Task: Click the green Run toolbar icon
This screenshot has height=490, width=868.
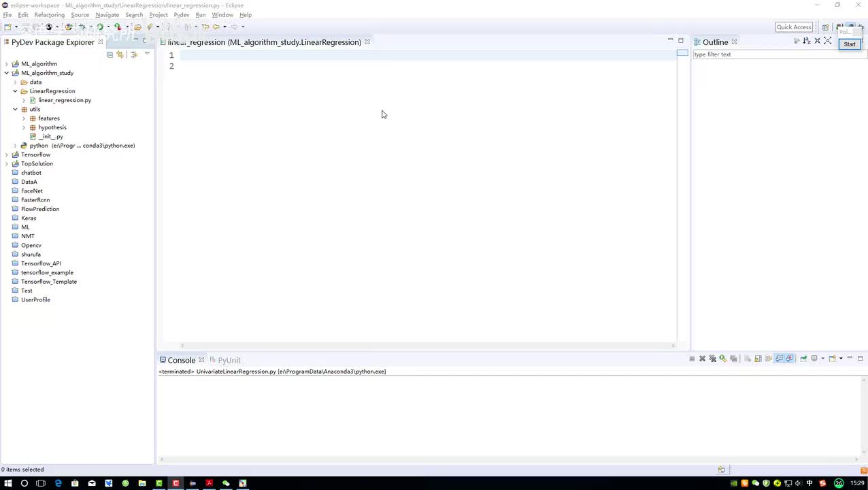Action: click(100, 27)
